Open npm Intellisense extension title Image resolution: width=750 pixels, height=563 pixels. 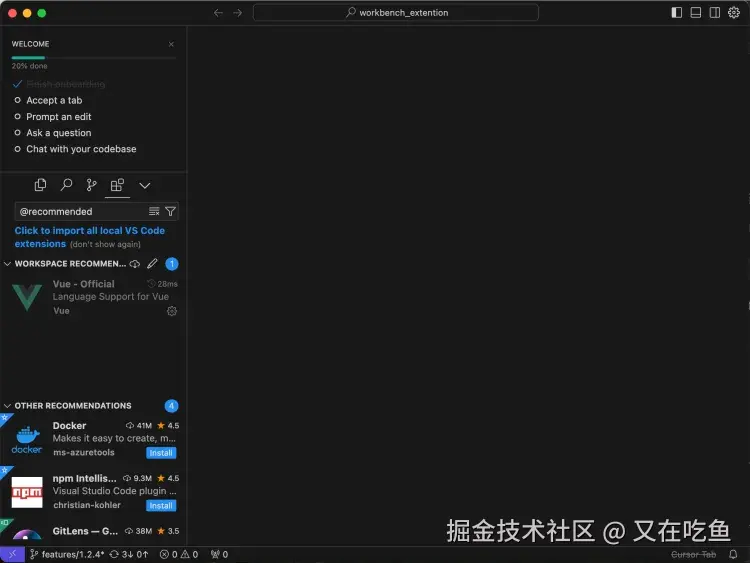(85, 478)
